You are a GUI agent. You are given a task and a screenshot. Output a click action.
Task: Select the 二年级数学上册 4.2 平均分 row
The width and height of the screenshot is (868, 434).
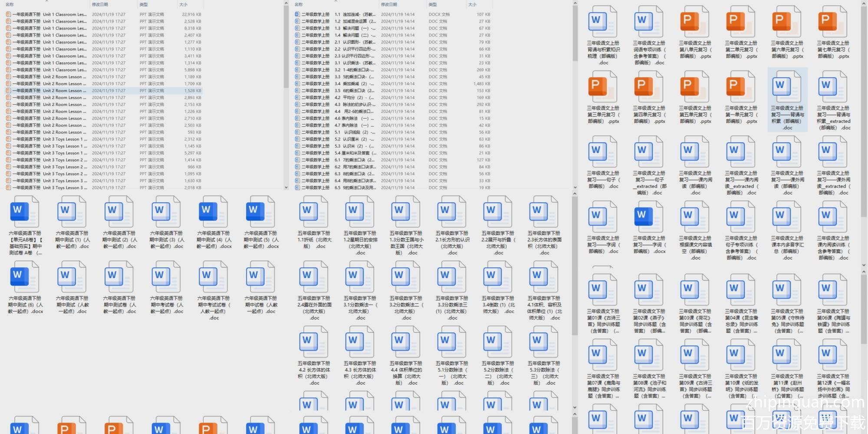pyautogui.click(x=393, y=98)
